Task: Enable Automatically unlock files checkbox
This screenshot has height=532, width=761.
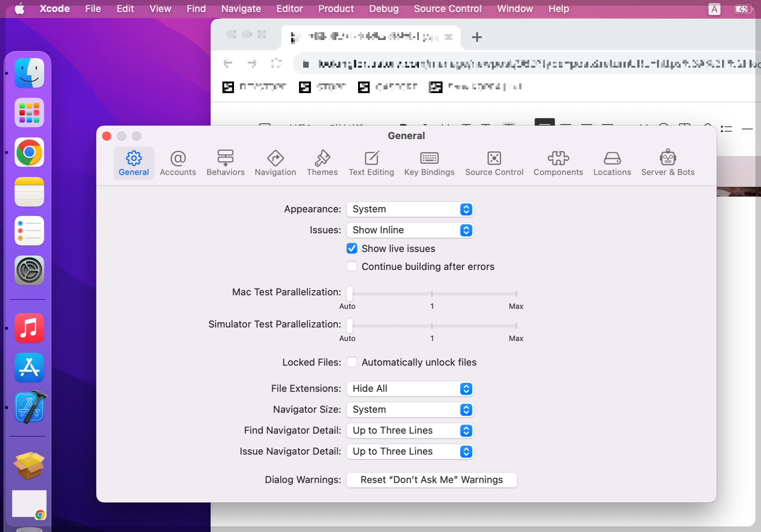Action: (352, 362)
